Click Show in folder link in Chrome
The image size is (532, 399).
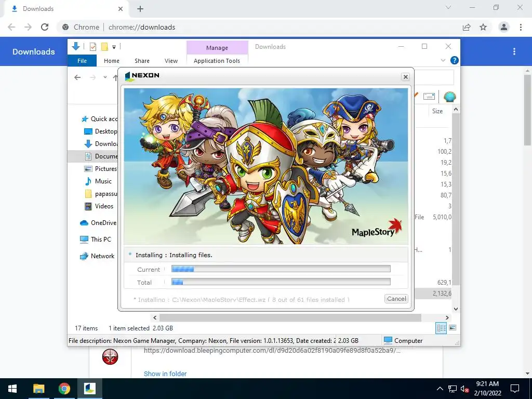click(165, 374)
